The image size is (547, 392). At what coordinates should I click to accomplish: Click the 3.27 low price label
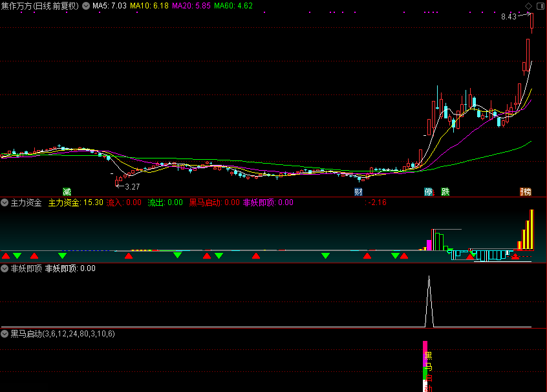coord(132,187)
